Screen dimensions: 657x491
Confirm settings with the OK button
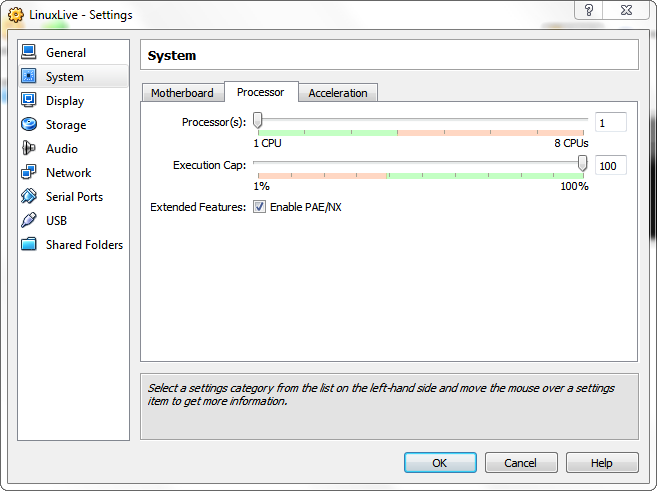[x=440, y=463]
